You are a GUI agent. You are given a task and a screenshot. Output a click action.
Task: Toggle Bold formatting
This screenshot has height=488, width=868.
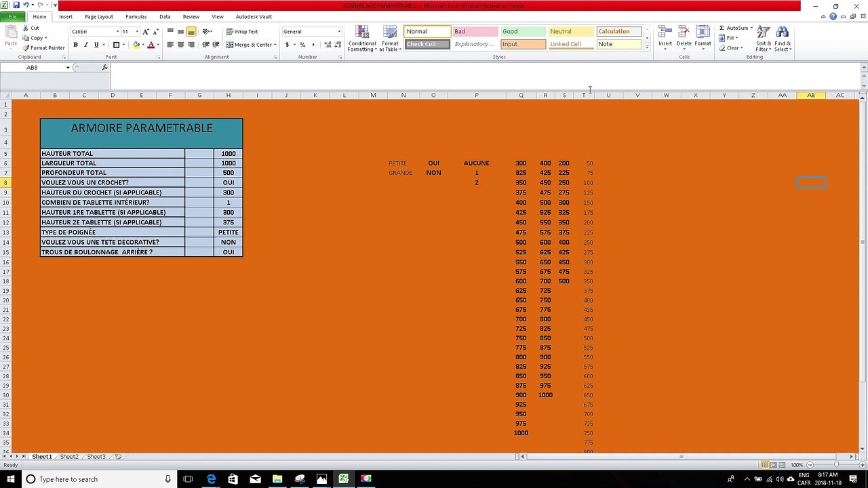(x=75, y=45)
